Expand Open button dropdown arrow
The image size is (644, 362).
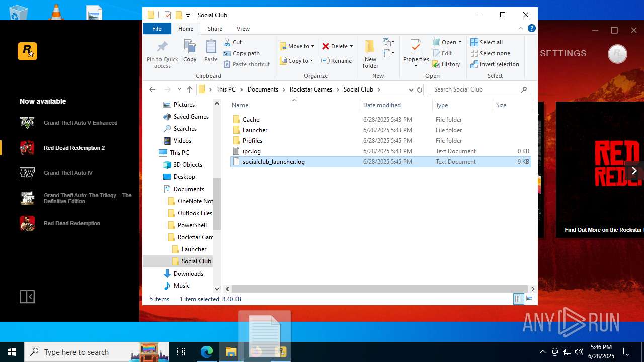coord(460,42)
